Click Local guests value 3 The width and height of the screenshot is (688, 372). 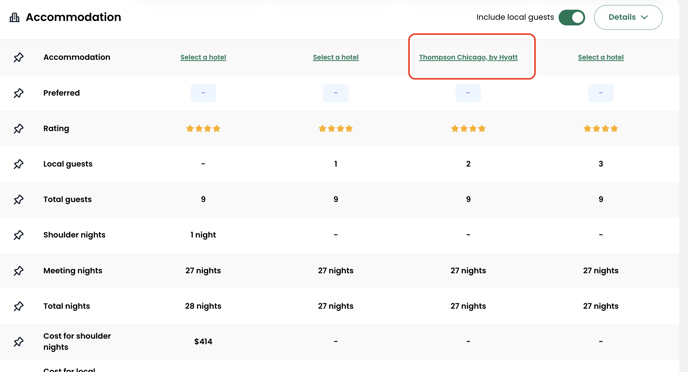tap(601, 164)
